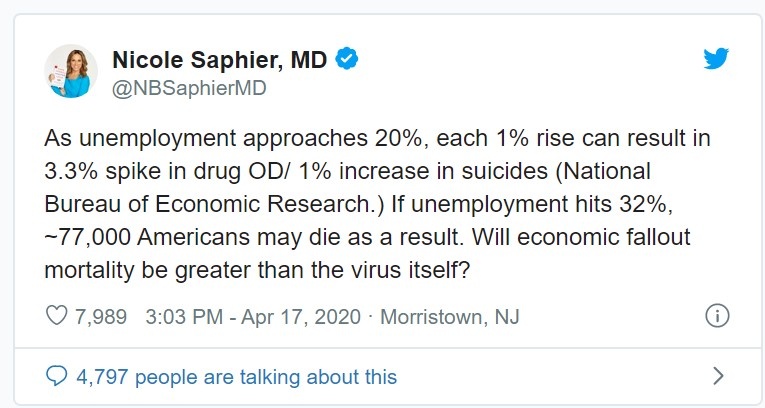The height and width of the screenshot is (408, 765).
Task: Open the tweet info circle icon
Action: pyautogui.click(x=717, y=316)
